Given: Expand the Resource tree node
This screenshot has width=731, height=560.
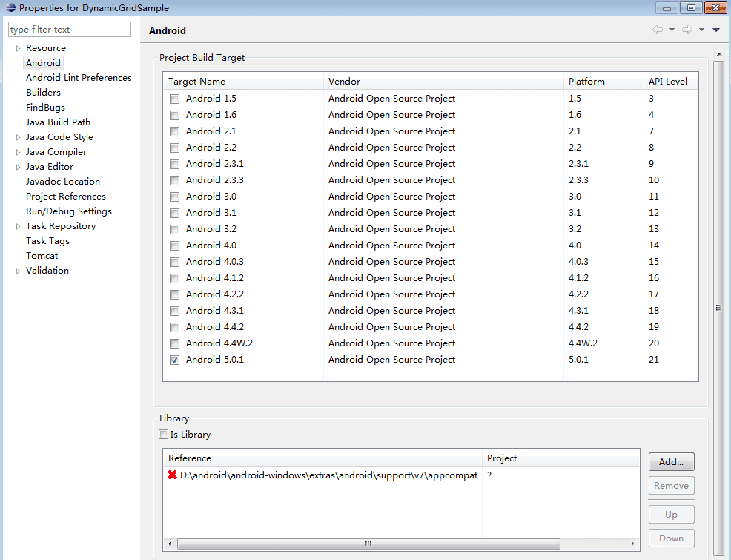Looking at the screenshot, I should point(19,48).
